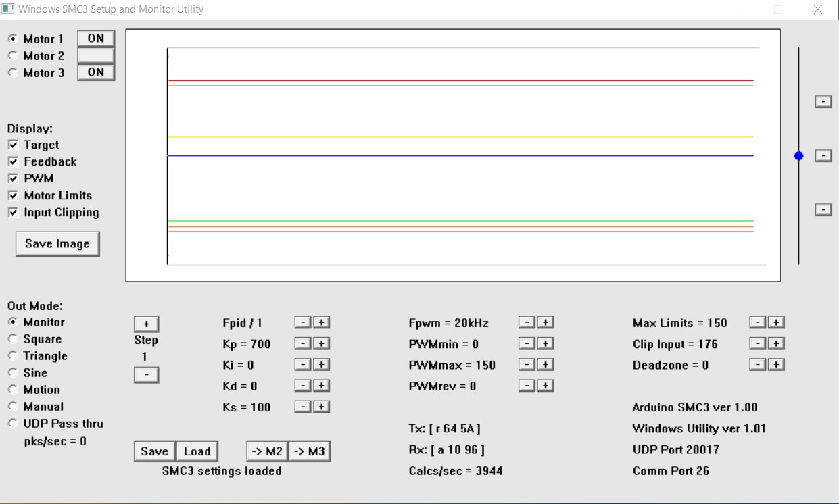Image resolution: width=839 pixels, height=504 pixels.
Task: Toggle the Motor 1 ON button
Action: coord(96,39)
